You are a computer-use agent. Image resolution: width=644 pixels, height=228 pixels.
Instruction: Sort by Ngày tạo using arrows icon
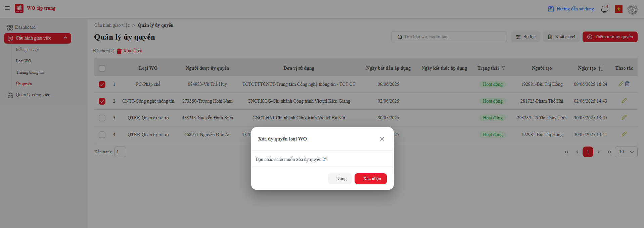coord(601,68)
